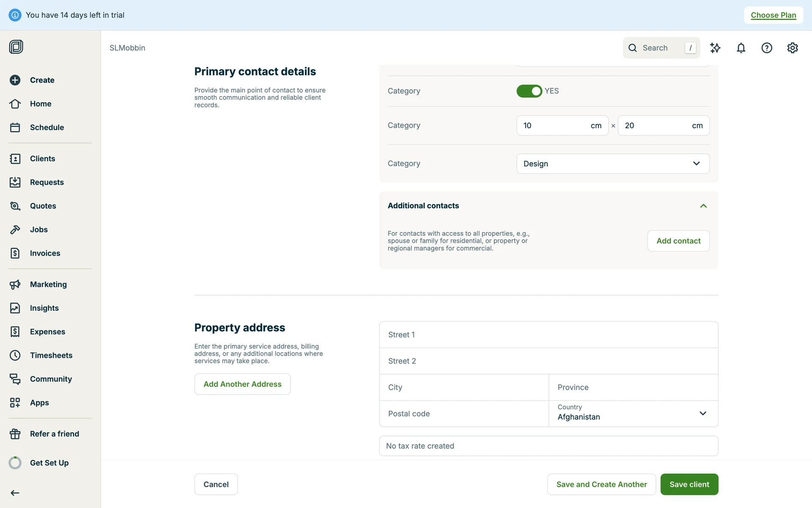Click the app logo in sidebar
Viewport: 812px width, 508px height.
(x=16, y=47)
